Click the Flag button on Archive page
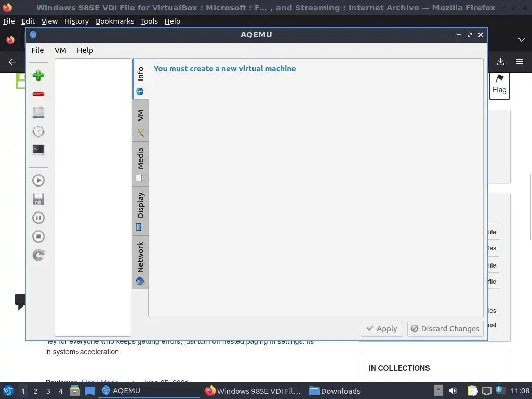The width and height of the screenshot is (532, 399). point(499,85)
